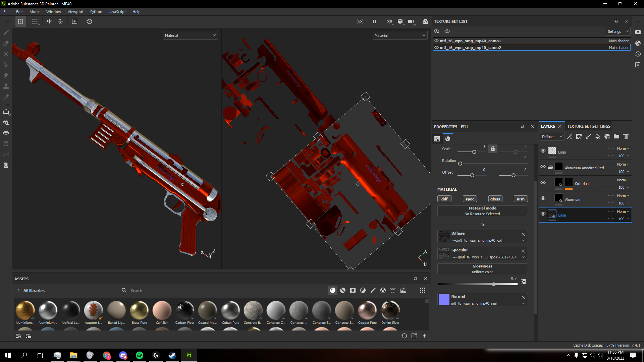Select the Polygon fill tool

coord(6,65)
